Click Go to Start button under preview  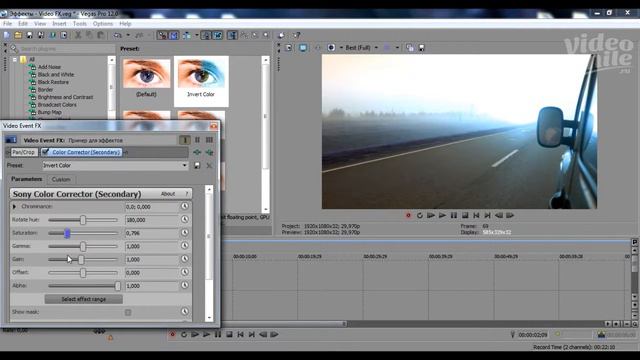pos(476,215)
